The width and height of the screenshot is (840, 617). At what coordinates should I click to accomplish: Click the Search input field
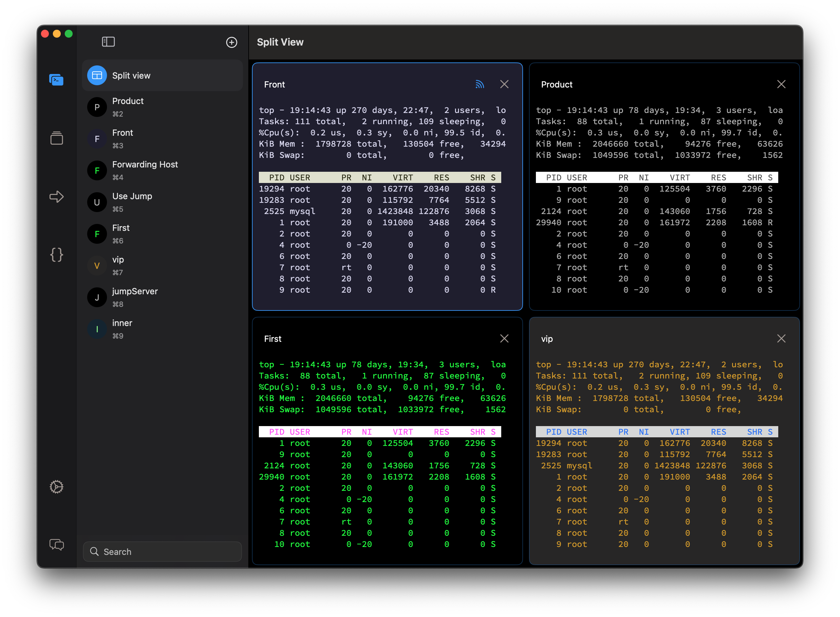coord(162,551)
